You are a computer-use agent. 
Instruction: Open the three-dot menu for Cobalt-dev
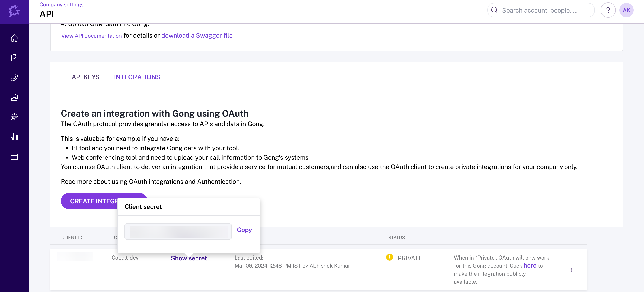[571, 270]
